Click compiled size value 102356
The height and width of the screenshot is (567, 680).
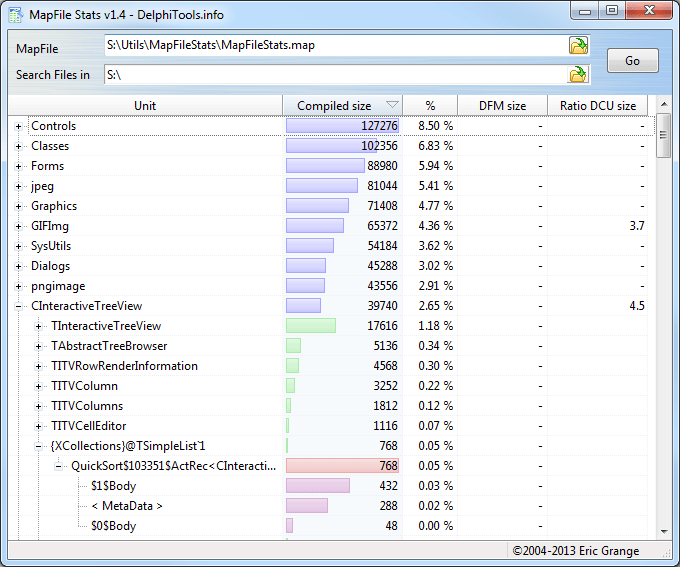pos(379,146)
